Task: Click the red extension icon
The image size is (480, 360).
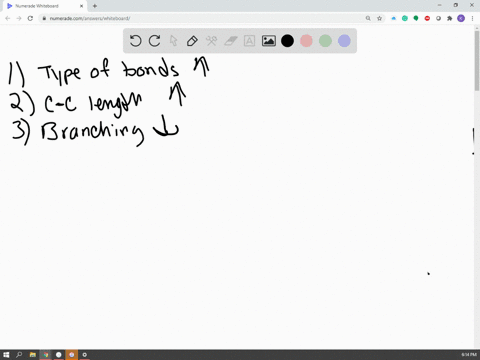Action: (427, 18)
